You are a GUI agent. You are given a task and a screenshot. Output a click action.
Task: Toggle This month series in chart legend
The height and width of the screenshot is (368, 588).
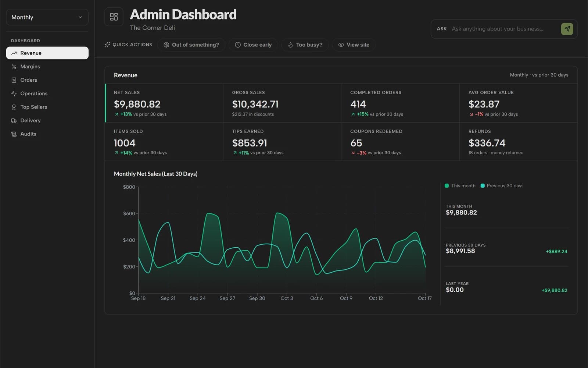tap(460, 186)
